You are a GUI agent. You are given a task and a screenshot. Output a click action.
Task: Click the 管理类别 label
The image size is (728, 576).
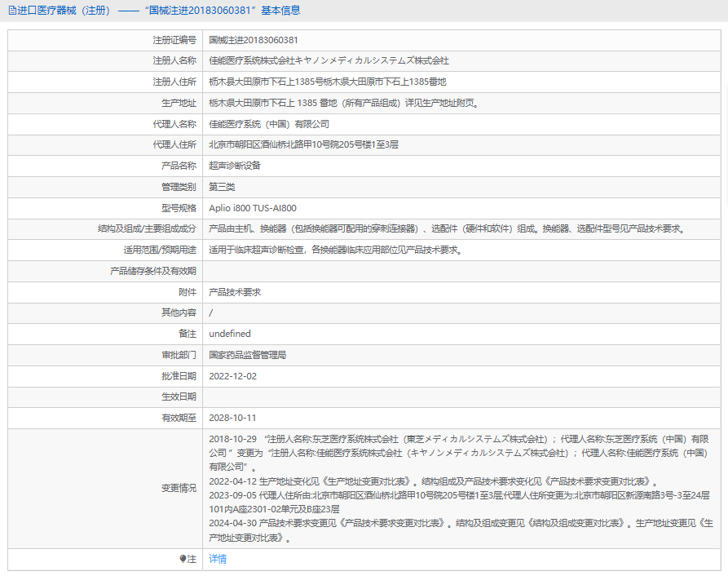(x=179, y=187)
